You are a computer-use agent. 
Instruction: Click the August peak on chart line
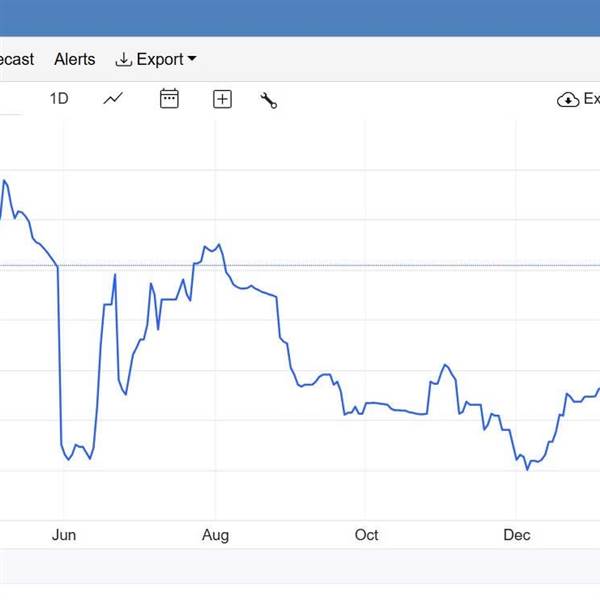(218, 244)
